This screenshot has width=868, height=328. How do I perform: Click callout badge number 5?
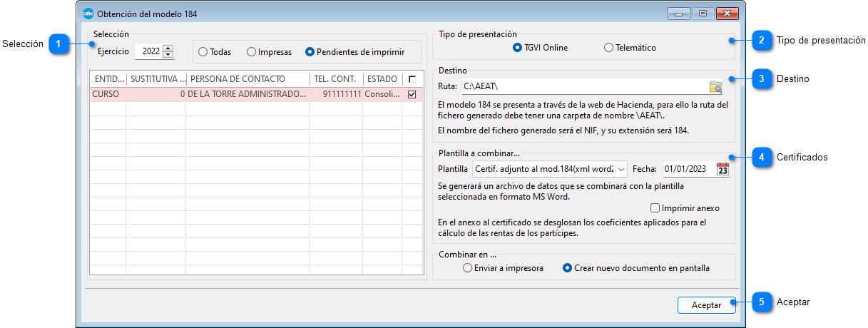762,302
